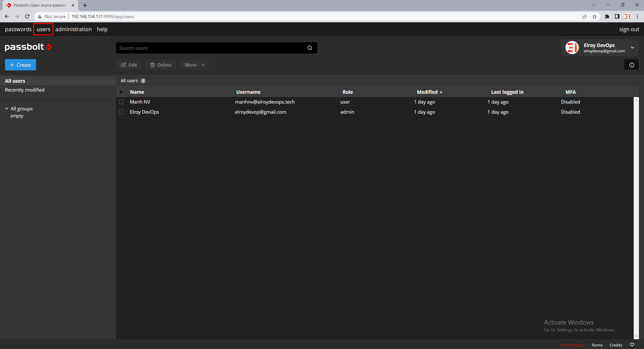The height and width of the screenshot is (349, 644).
Task: Click the heart icon in footer
Action: (632, 345)
